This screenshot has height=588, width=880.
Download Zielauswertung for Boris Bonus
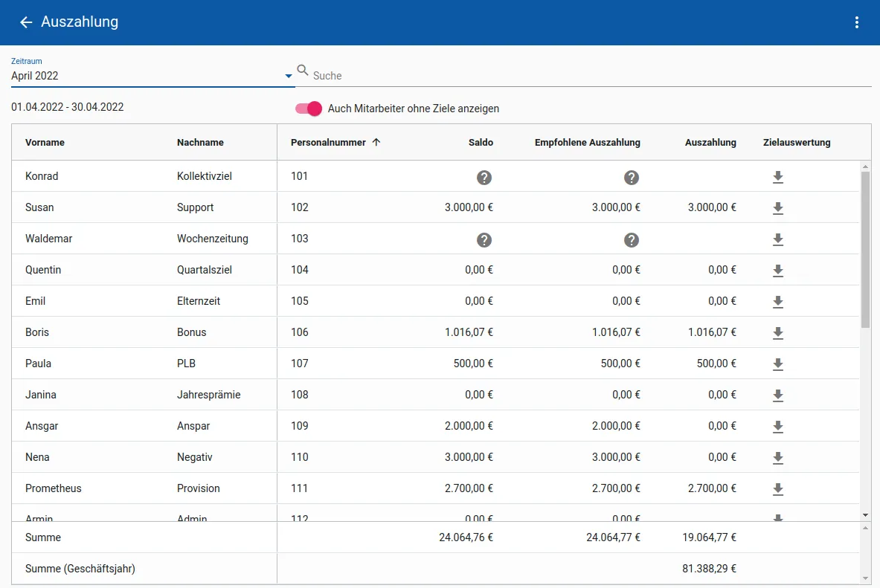(x=778, y=333)
